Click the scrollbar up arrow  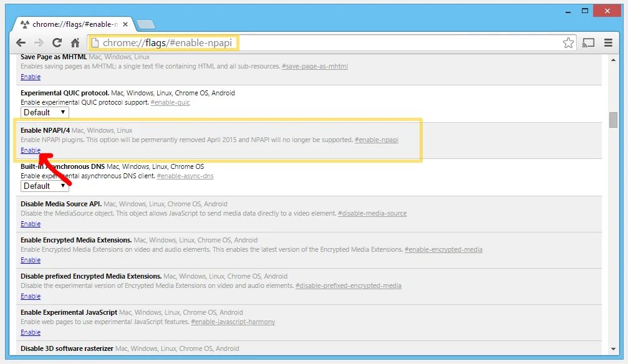[613, 60]
